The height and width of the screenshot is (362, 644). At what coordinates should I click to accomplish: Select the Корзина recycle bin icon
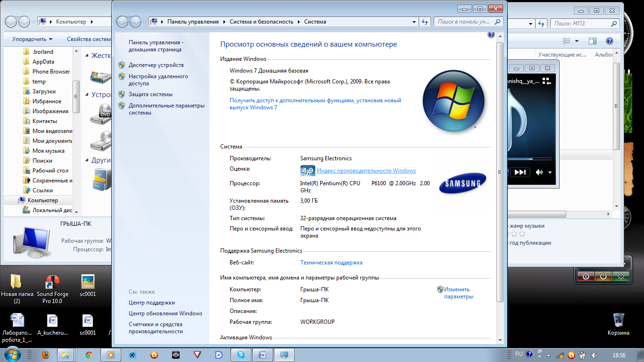tap(619, 324)
